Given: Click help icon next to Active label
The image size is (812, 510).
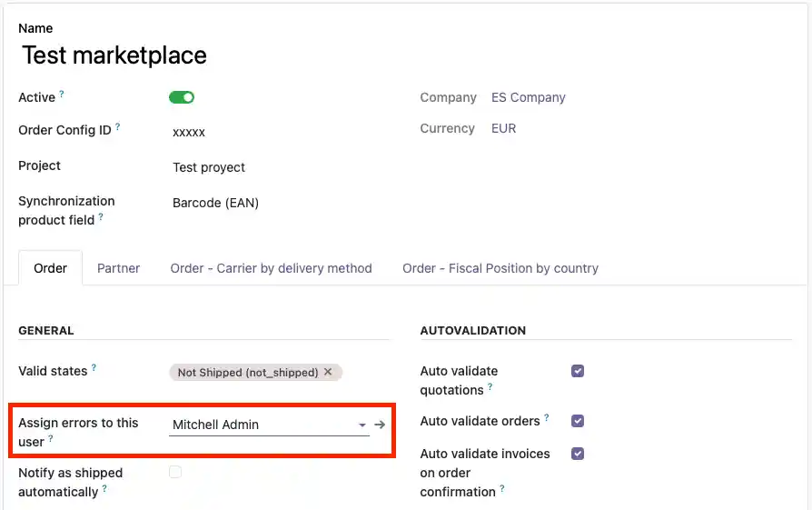Looking at the screenshot, I should (62, 95).
